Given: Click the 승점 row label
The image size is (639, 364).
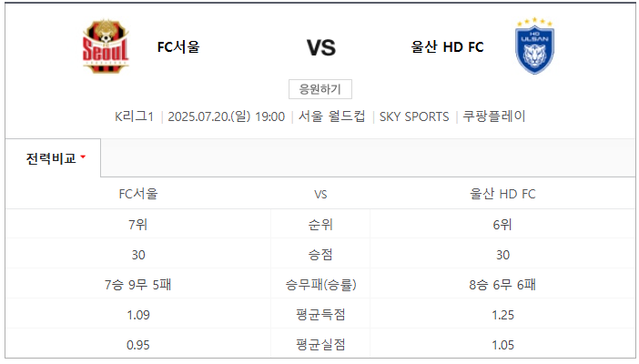Looking at the screenshot, I should tap(320, 255).
